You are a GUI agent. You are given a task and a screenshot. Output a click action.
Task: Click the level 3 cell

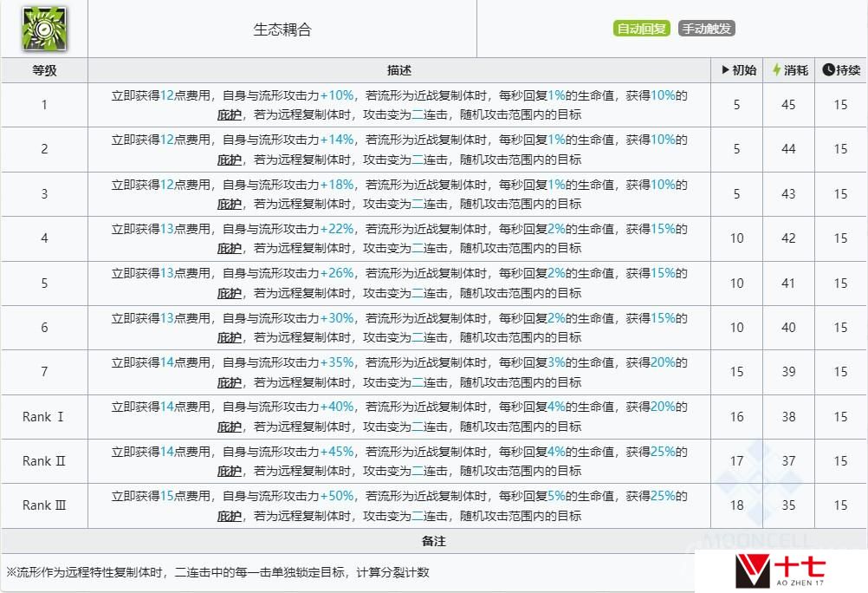(44, 194)
